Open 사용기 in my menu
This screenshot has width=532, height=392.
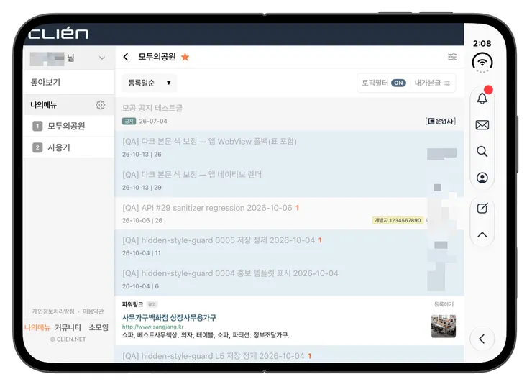(x=69, y=147)
